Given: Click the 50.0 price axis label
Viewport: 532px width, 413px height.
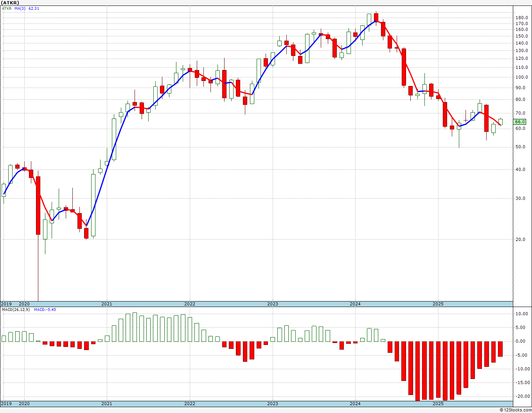Looking at the screenshot, I should 521,147.
